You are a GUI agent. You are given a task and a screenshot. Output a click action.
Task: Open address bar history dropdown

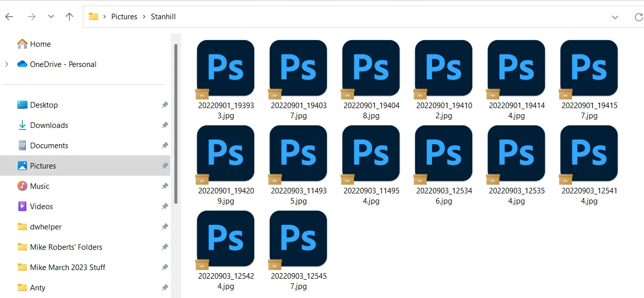(x=615, y=17)
